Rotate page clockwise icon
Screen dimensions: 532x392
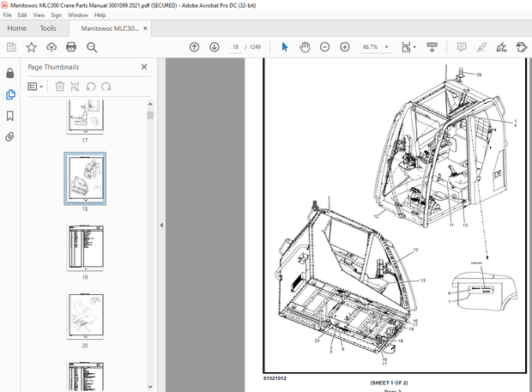tap(106, 87)
